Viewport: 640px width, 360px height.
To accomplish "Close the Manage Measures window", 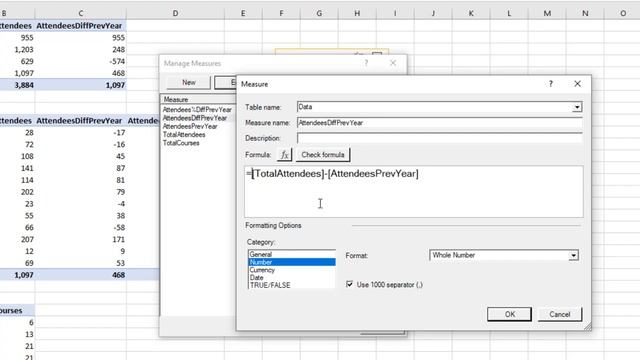I will [393, 63].
